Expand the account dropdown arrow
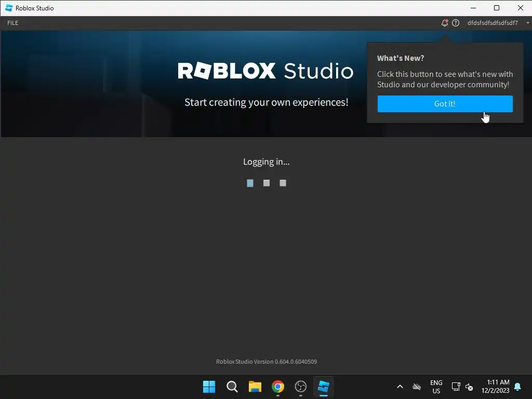Viewport: 532px width, 399px height. 528,23
